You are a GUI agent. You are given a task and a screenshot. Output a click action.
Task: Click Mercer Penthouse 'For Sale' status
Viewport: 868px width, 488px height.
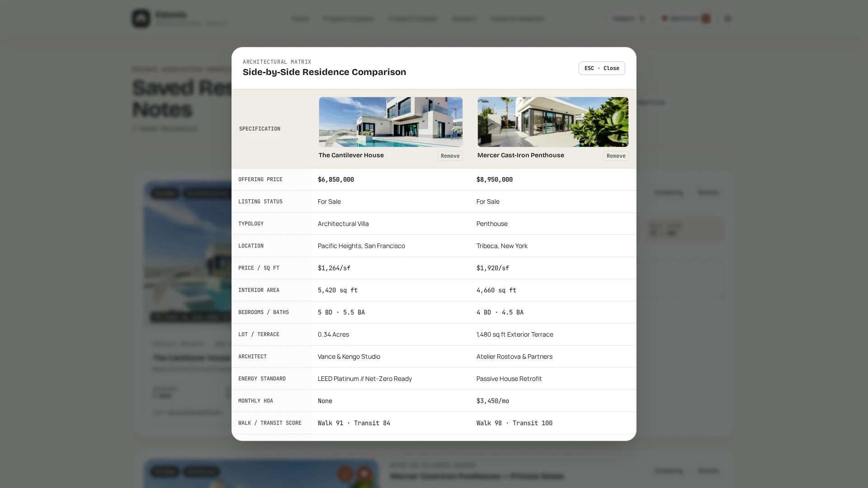pos(488,202)
